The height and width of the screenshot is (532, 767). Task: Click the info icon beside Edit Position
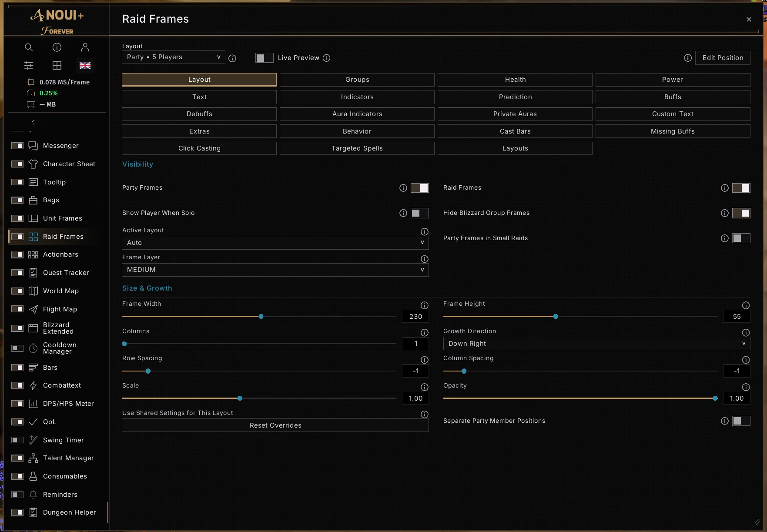[688, 58]
